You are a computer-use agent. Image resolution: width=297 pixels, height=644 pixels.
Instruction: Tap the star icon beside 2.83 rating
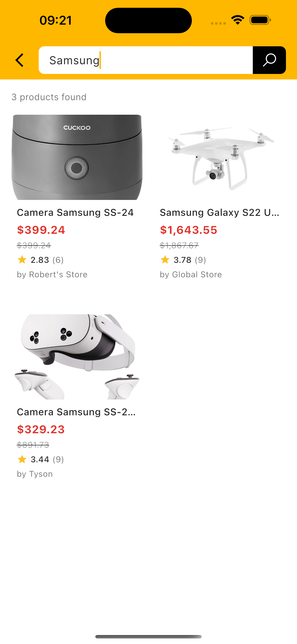pyautogui.click(x=22, y=260)
